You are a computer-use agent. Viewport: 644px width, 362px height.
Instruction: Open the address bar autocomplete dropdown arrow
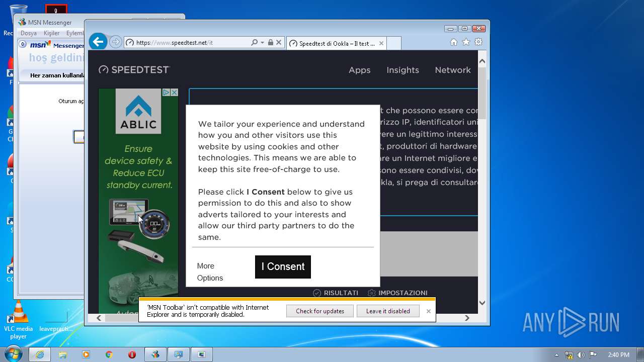(x=262, y=43)
